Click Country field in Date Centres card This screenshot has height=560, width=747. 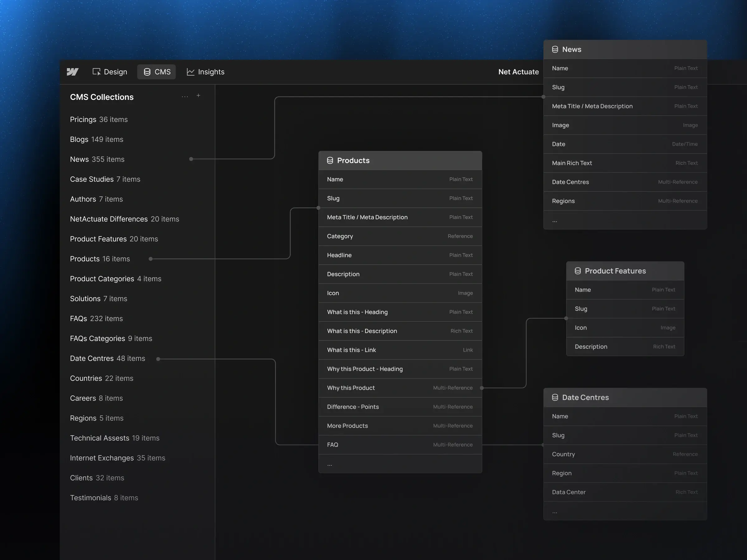coord(625,454)
